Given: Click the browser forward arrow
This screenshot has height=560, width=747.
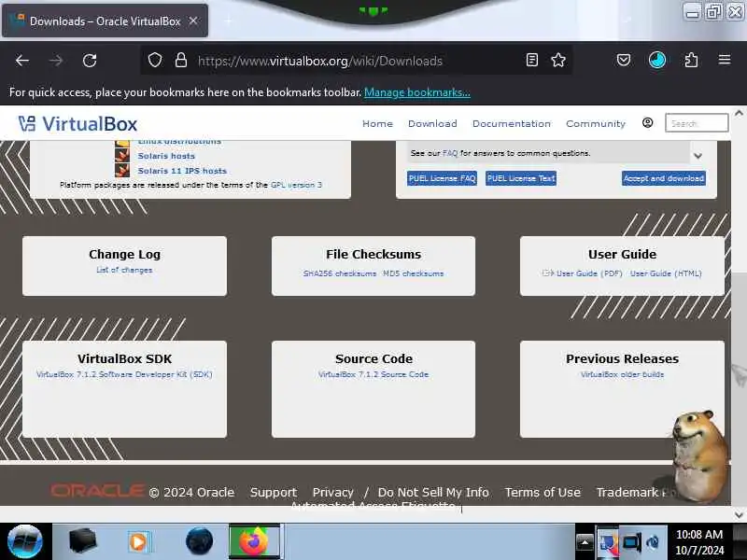Looking at the screenshot, I should click(x=56, y=61).
